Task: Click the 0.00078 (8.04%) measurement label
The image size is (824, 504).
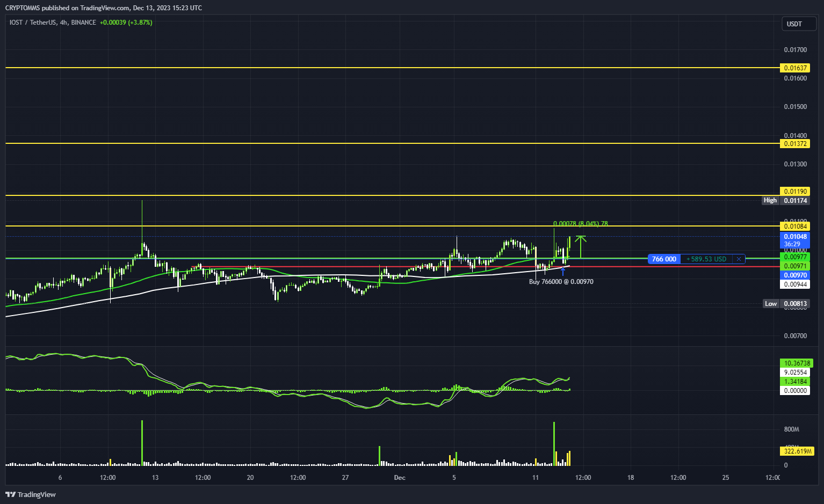Action: coord(581,223)
